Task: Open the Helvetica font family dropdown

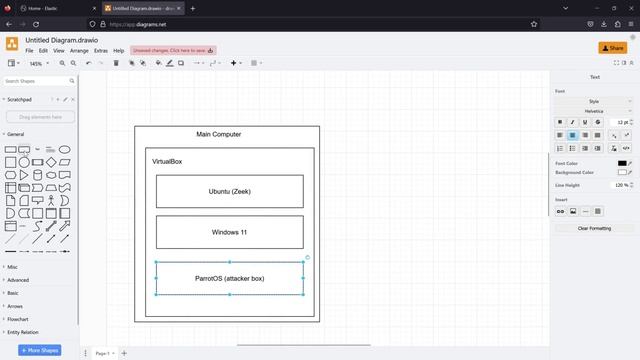Action: 593,111
